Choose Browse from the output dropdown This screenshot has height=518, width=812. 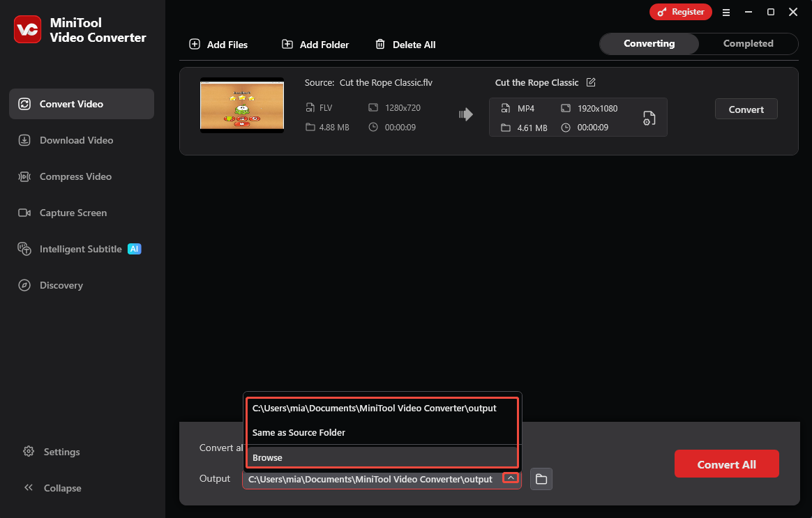point(266,457)
